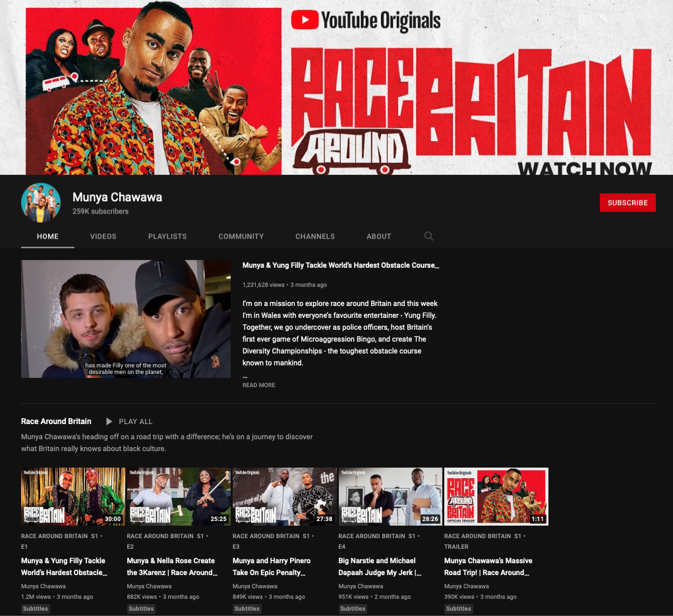
Task: Open the Race Around Britain playlist title
Action: [x=56, y=421]
